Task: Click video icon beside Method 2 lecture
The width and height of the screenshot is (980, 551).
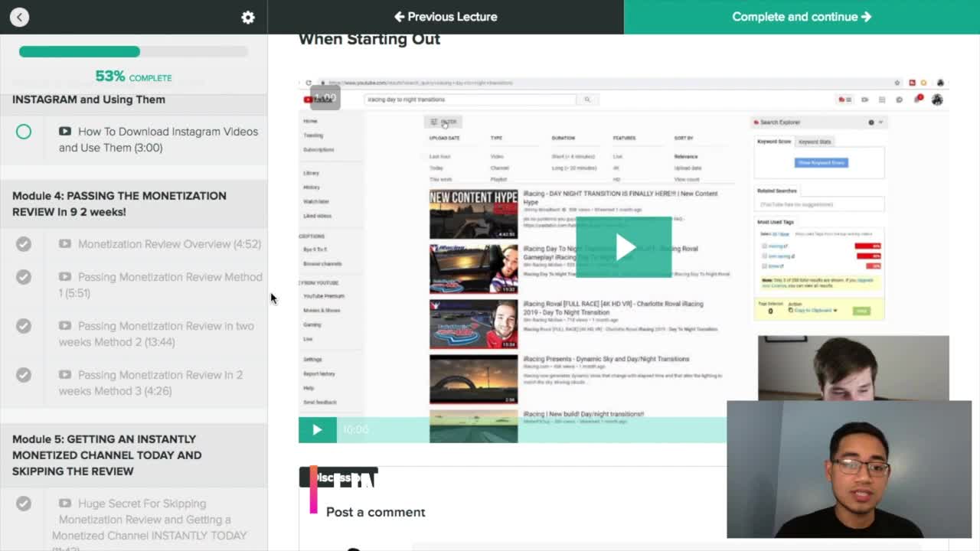Action: click(x=65, y=326)
